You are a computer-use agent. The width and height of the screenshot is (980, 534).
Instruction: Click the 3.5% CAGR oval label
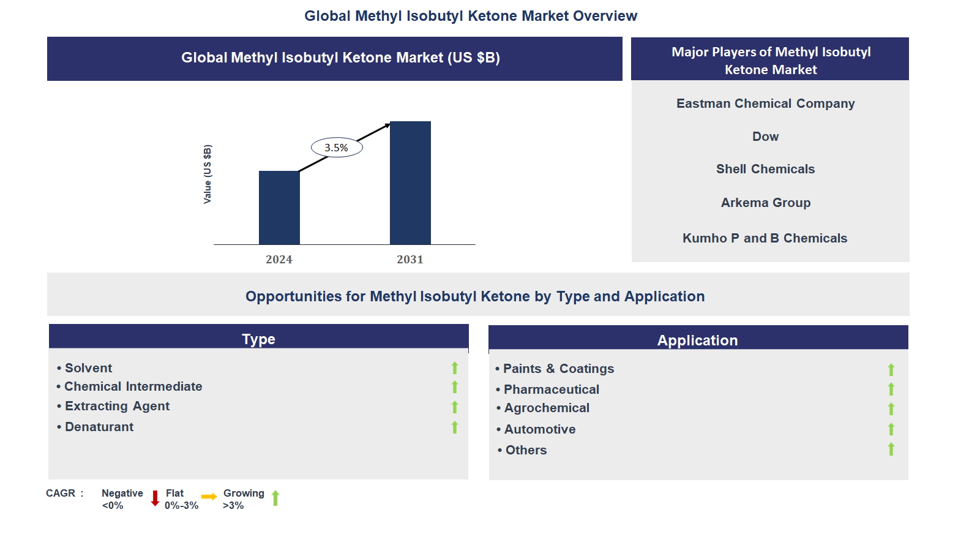point(336,148)
